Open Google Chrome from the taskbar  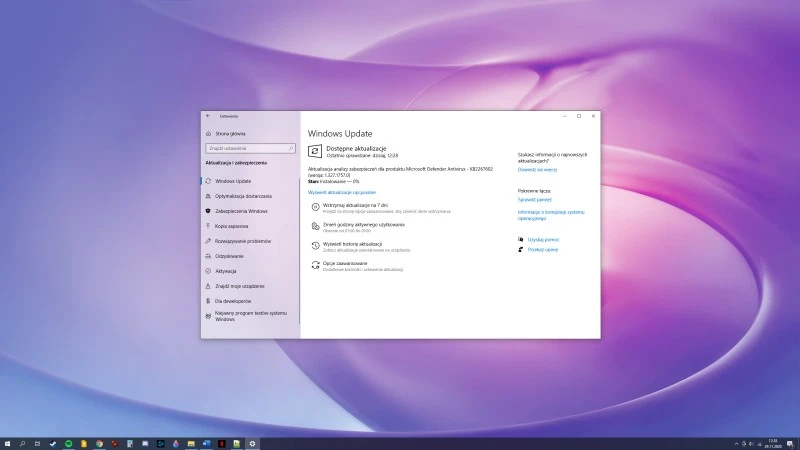(99, 444)
